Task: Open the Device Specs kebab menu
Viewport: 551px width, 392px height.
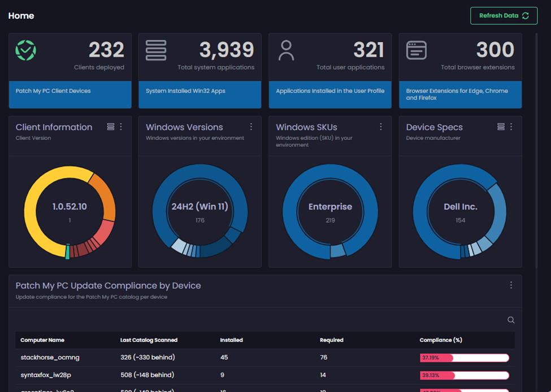Action: click(511, 127)
